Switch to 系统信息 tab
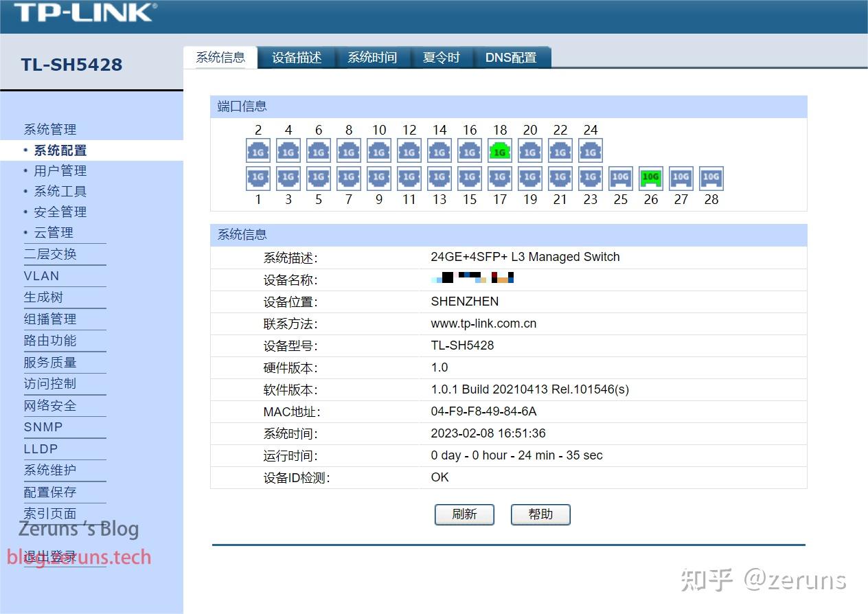This screenshot has width=868, height=614. pyautogui.click(x=220, y=58)
